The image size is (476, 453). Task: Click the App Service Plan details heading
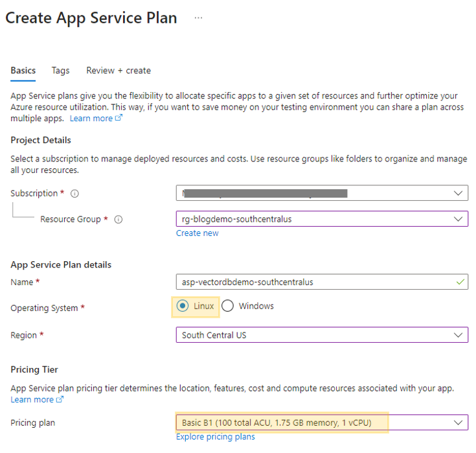pos(61,264)
